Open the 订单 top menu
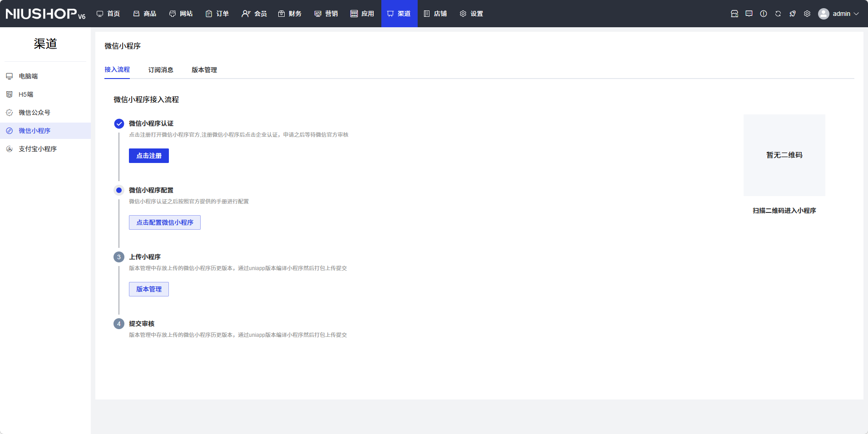The height and width of the screenshot is (434, 868). point(217,14)
